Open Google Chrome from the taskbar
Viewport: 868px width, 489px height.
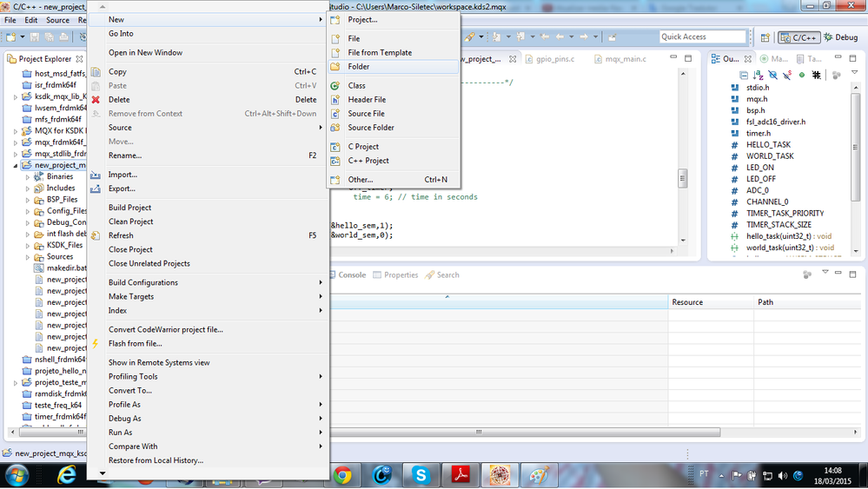pos(342,475)
